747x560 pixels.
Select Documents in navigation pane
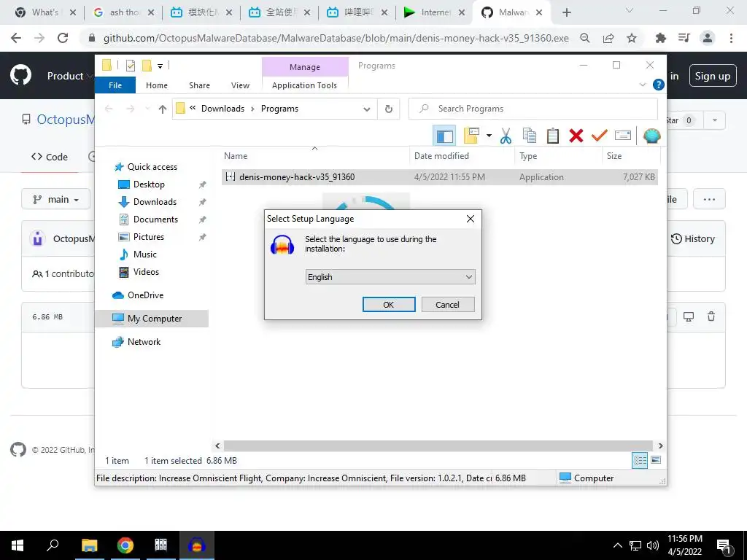[x=155, y=219]
